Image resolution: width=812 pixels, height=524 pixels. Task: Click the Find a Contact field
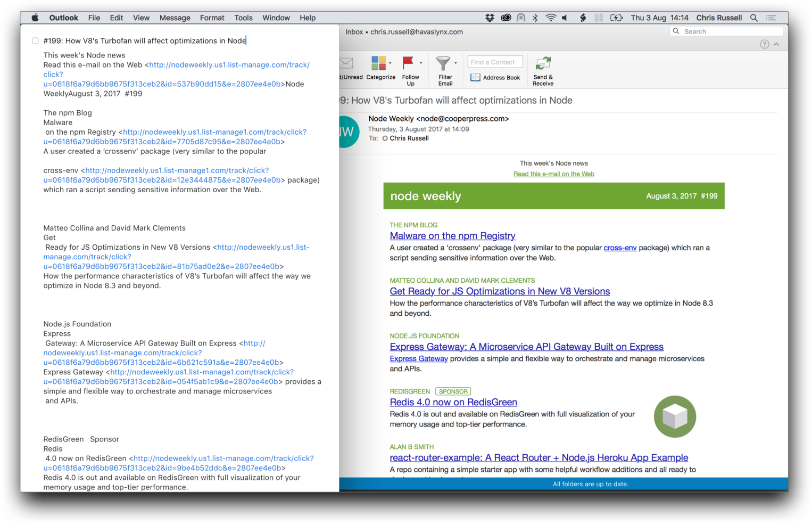[x=495, y=62]
